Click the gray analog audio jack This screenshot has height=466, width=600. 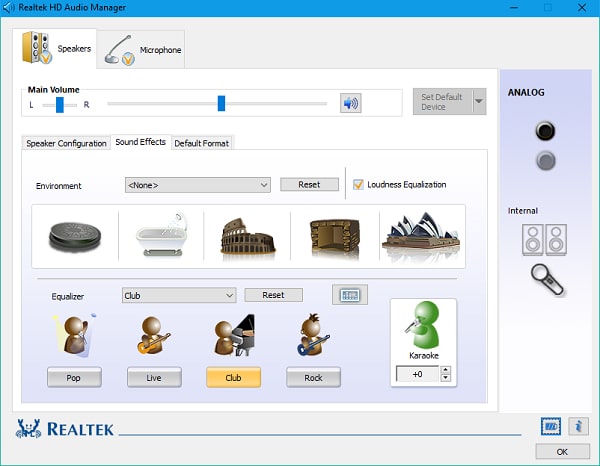pos(545,160)
